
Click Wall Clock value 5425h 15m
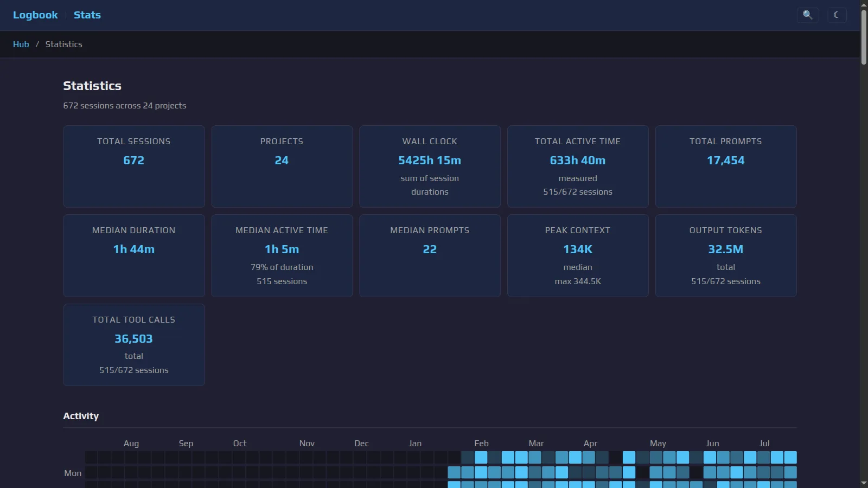pos(430,160)
